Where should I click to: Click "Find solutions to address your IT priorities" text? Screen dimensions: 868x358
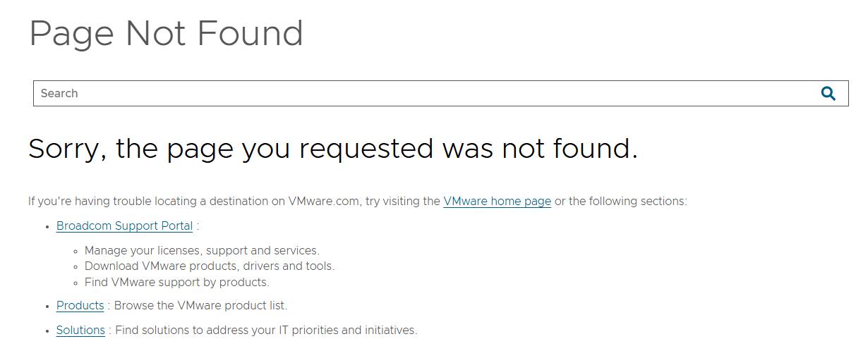coord(266,331)
